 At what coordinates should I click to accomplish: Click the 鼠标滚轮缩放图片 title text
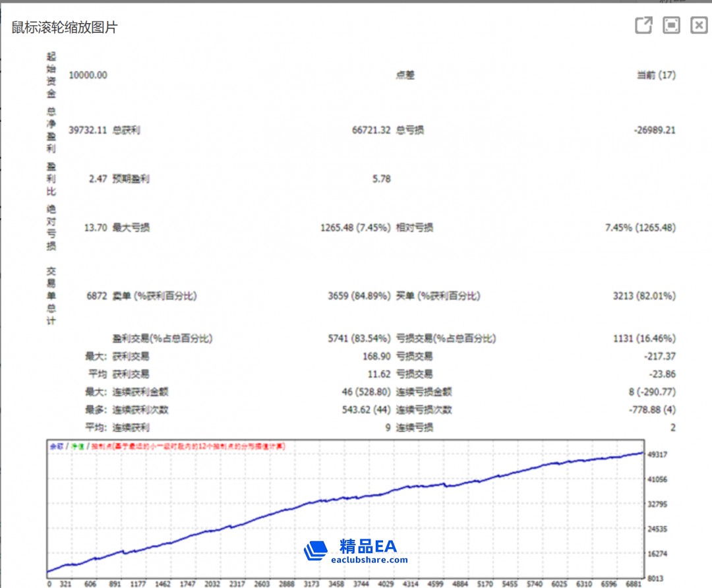click(x=65, y=27)
